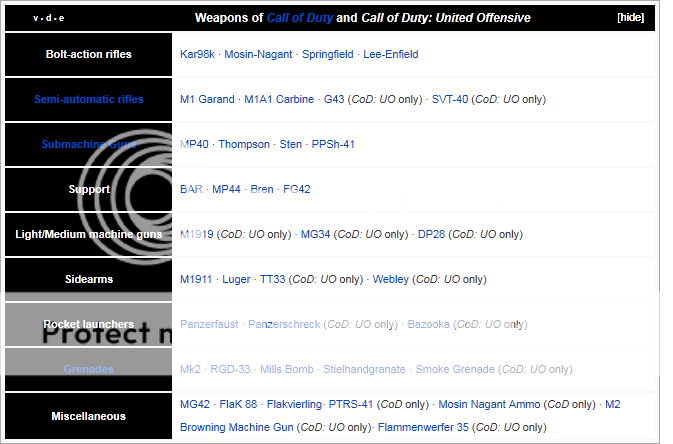Viewport: 673px width, 444px height.
Task: Open the Panzerschreck link
Action: [284, 324]
